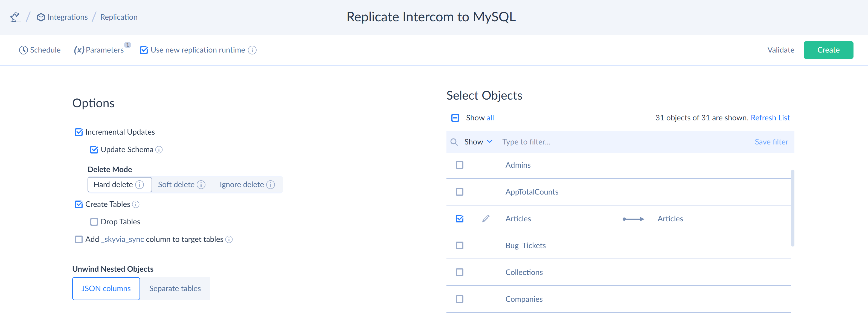Image resolution: width=868 pixels, height=316 pixels.
Task: Click the Skyvia home logo icon
Action: click(15, 17)
